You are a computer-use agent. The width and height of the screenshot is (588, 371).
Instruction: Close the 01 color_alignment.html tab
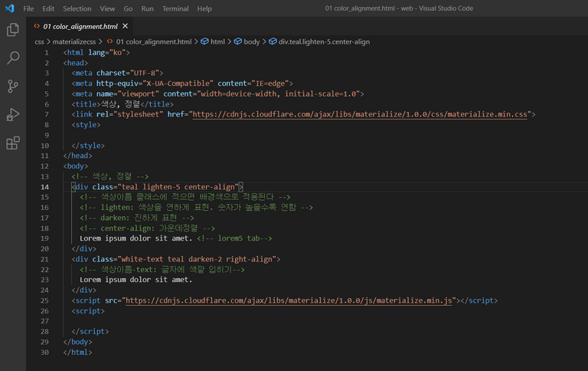pyautogui.click(x=126, y=26)
